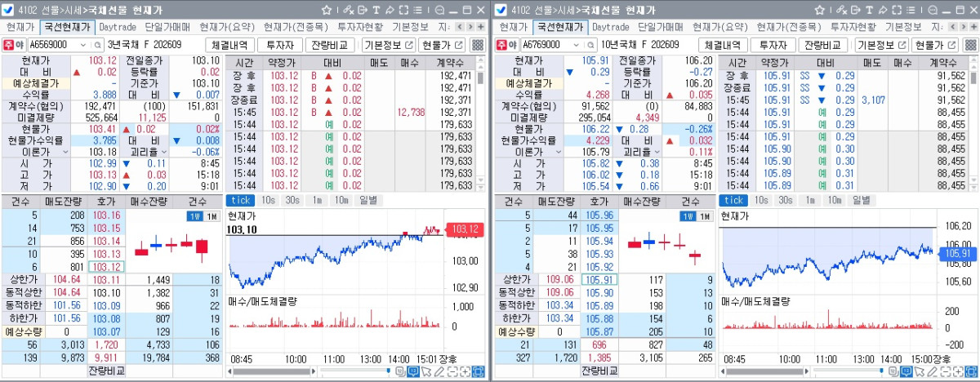
Task: Toggle 1M candle period in left window
Action: coord(211,216)
